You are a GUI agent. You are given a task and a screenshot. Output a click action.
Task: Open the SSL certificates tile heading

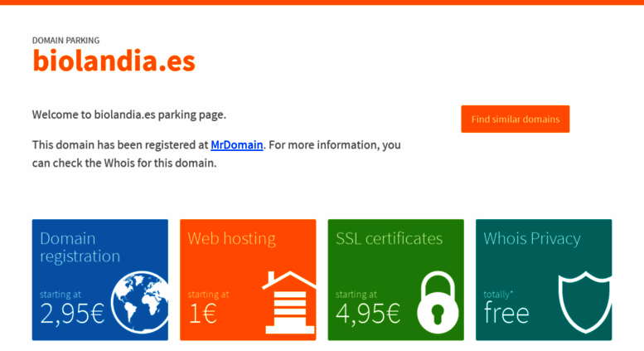click(x=389, y=238)
